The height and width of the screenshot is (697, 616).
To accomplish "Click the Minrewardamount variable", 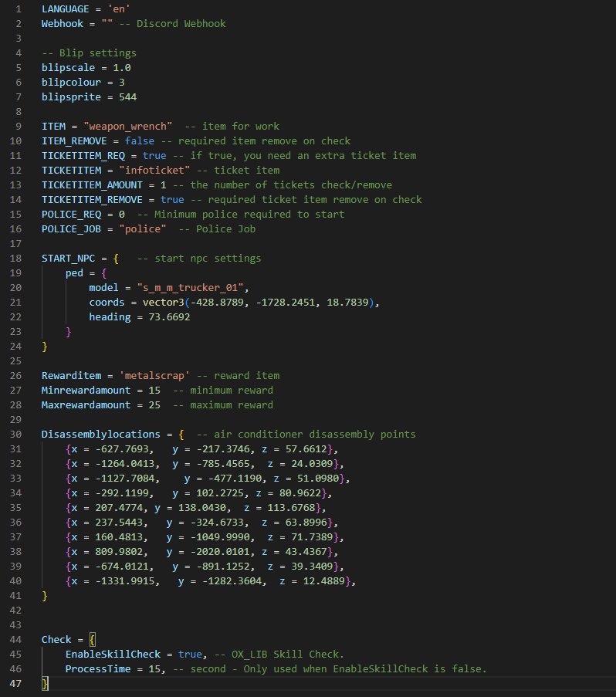I will [86, 391].
